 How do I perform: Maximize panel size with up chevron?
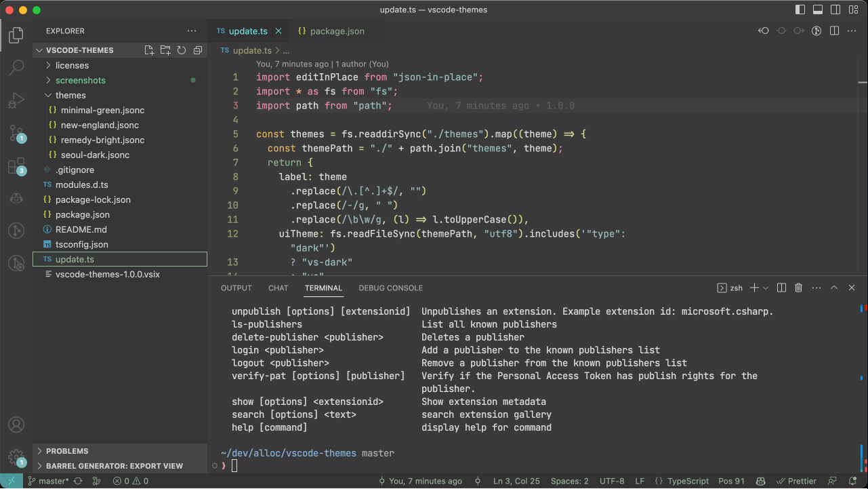(834, 288)
